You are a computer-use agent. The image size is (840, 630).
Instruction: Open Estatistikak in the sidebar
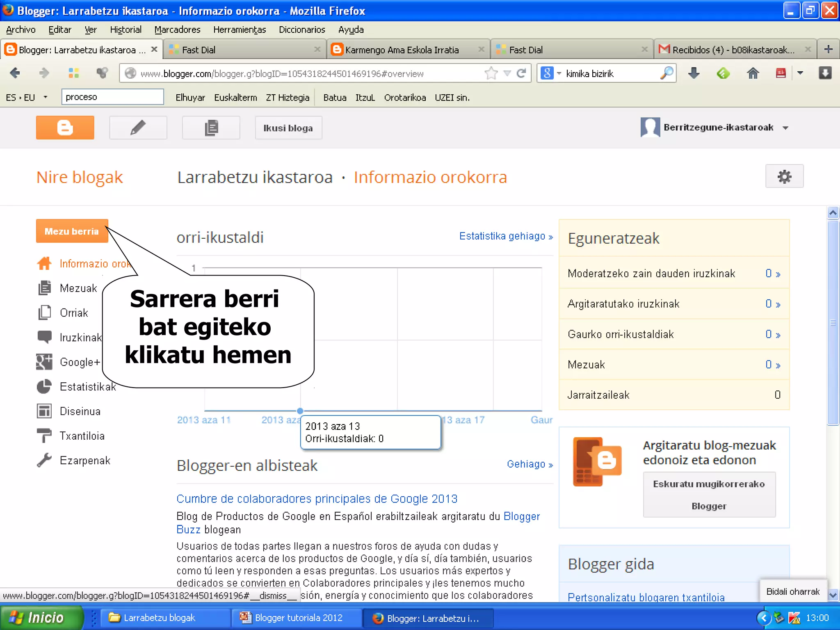pyautogui.click(x=87, y=387)
